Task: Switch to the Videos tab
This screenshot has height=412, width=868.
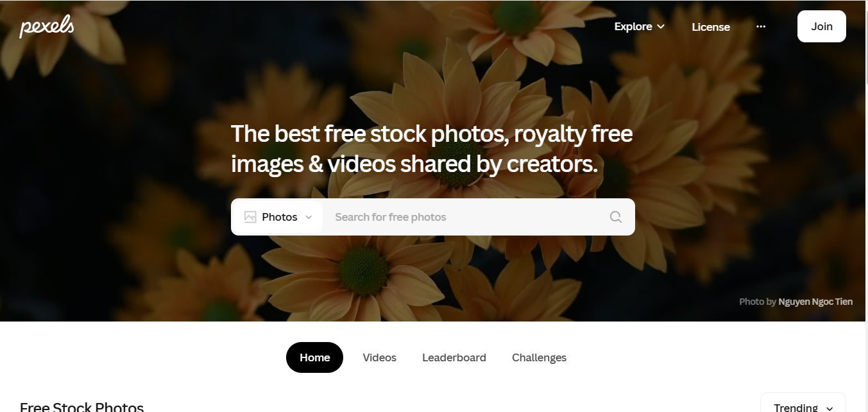Action: [x=380, y=357]
